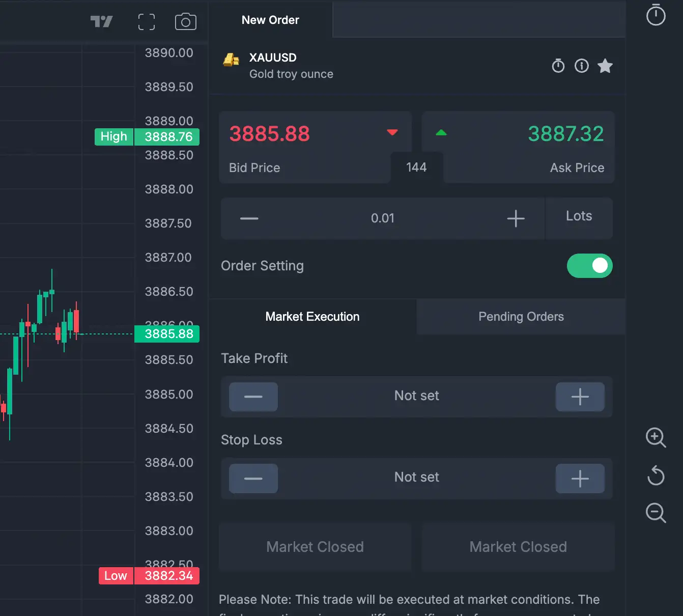Select the Market Execution tab

[312, 317]
